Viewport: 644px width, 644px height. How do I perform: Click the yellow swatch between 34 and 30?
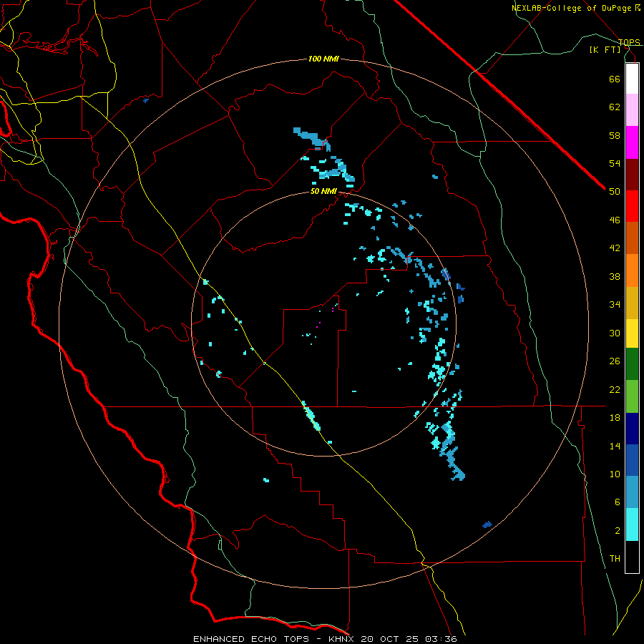click(632, 333)
